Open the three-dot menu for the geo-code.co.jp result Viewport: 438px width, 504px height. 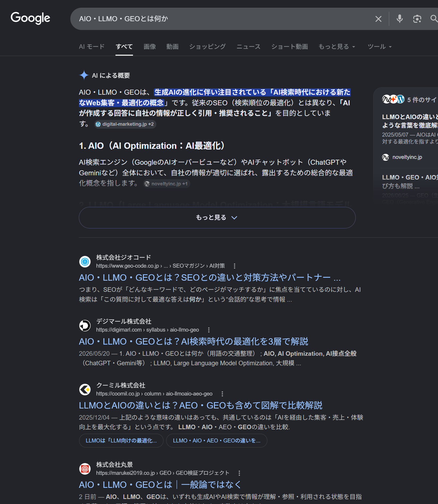(x=234, y=266)
